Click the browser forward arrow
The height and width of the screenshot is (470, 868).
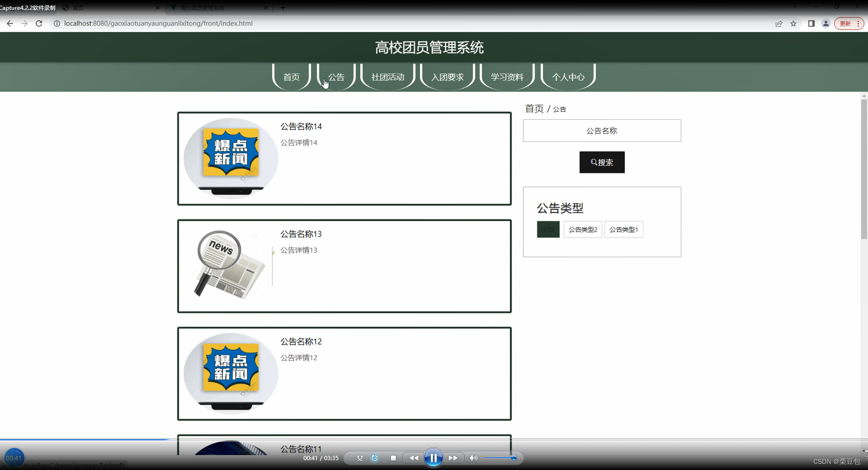tap(24, 23)
